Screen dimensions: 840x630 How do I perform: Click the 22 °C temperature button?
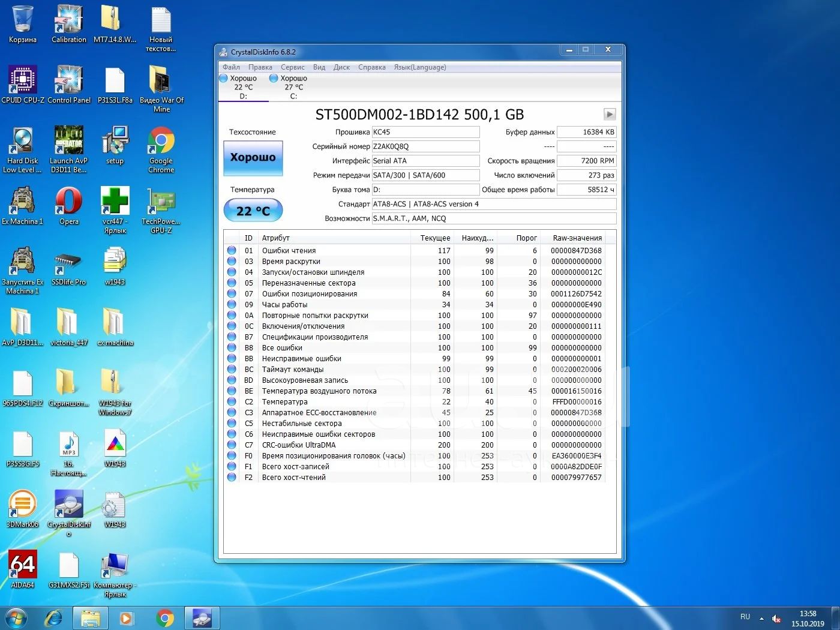click(253, 211)
